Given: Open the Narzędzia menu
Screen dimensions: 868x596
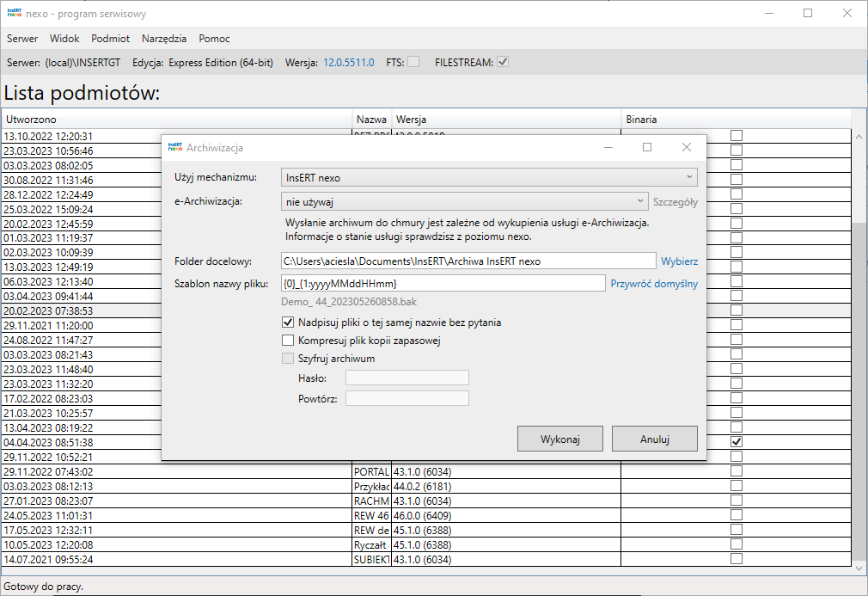Looking at the screenshot, I should coord(164,38).
